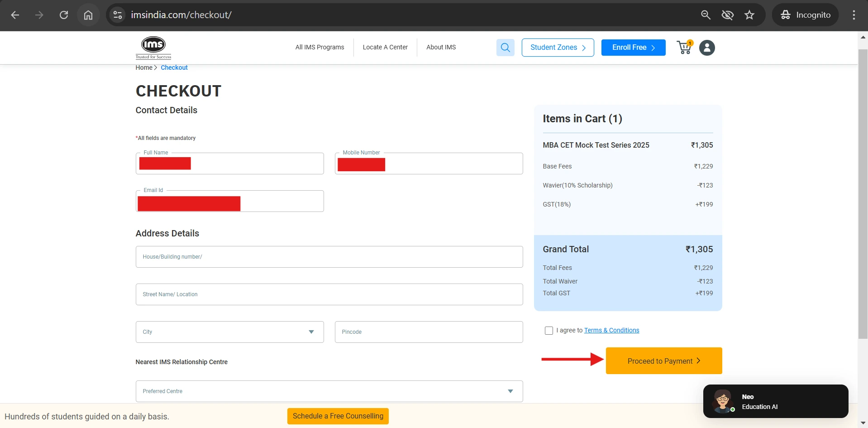Tick the I agree to terms checkbox
The image size is (868, 428).
tap(549, 331)
